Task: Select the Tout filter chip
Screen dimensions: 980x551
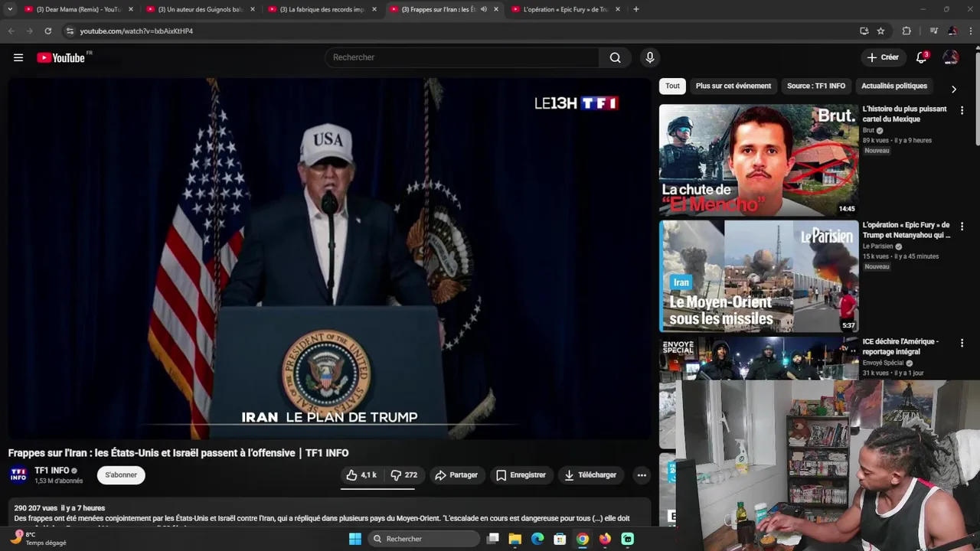Action: [x=672, y=86]
